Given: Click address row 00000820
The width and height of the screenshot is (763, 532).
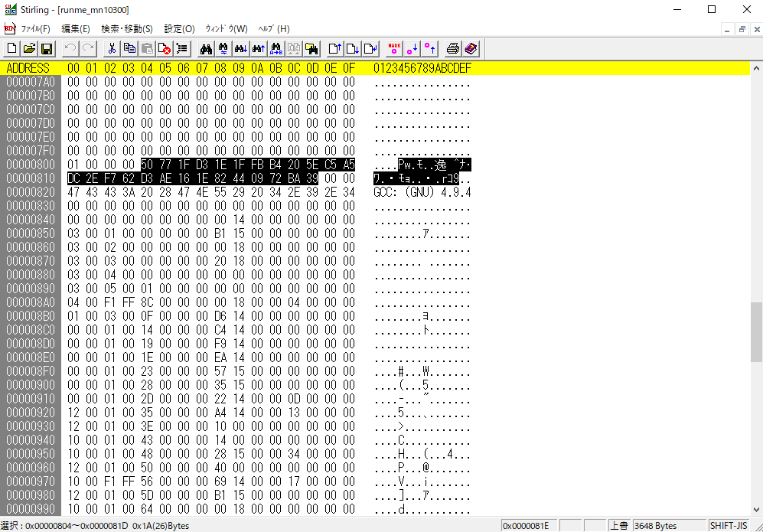Looking at the screenshot, I should click(31, 192).
